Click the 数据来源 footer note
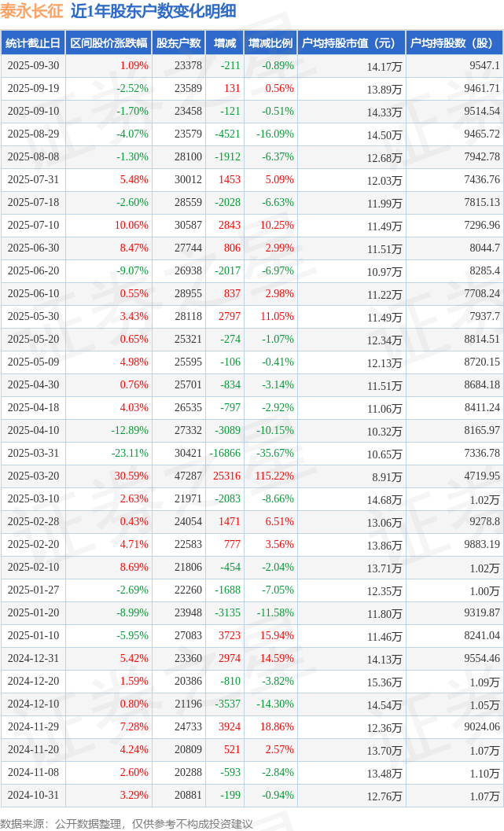This screenshot has width=504, height=831. pyautogui.click(x=126, y=823)
